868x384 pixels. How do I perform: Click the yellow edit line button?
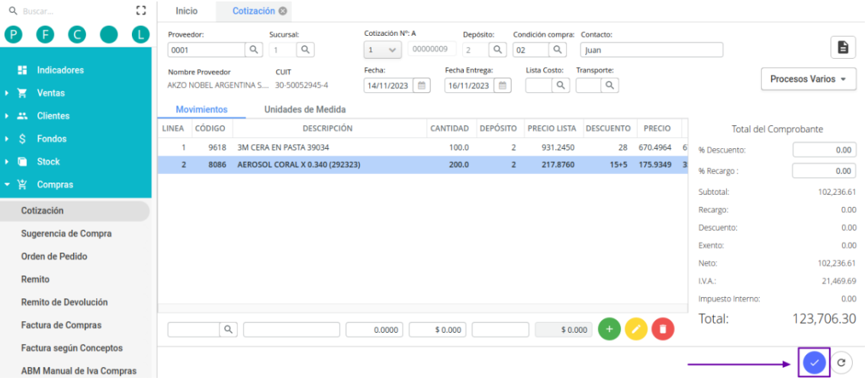point(636,329)
